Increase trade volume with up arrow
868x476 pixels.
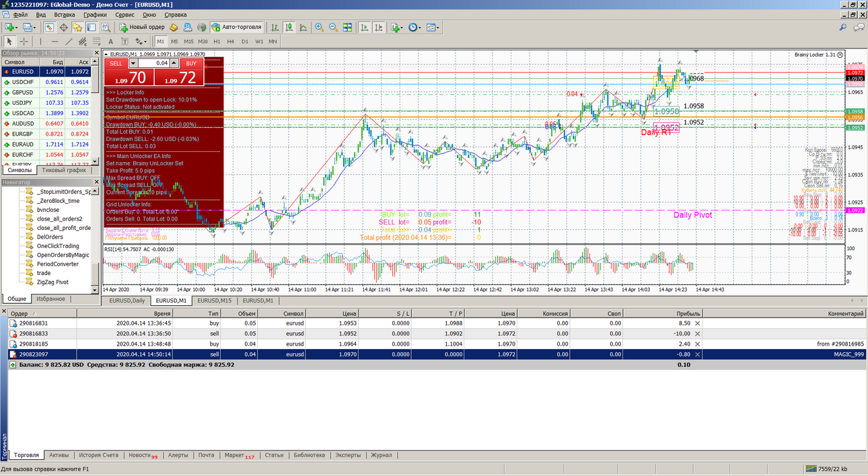pos(174,63)
